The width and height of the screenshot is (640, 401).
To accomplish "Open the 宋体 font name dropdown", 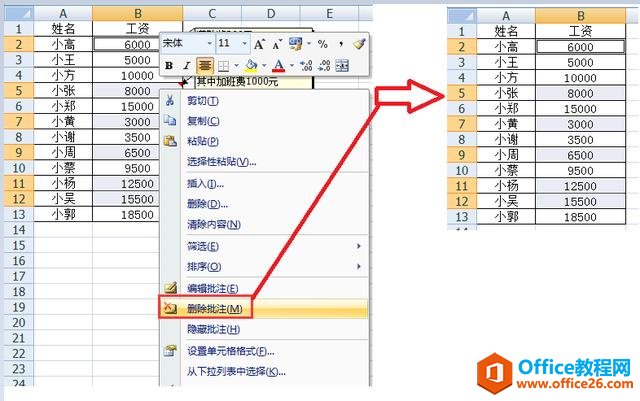I will tap(209, 43).
